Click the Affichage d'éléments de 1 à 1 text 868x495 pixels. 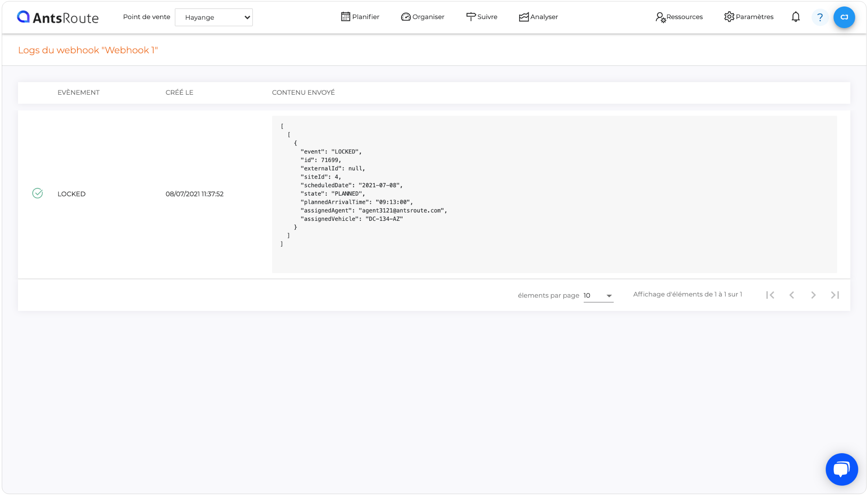point(687,294)
